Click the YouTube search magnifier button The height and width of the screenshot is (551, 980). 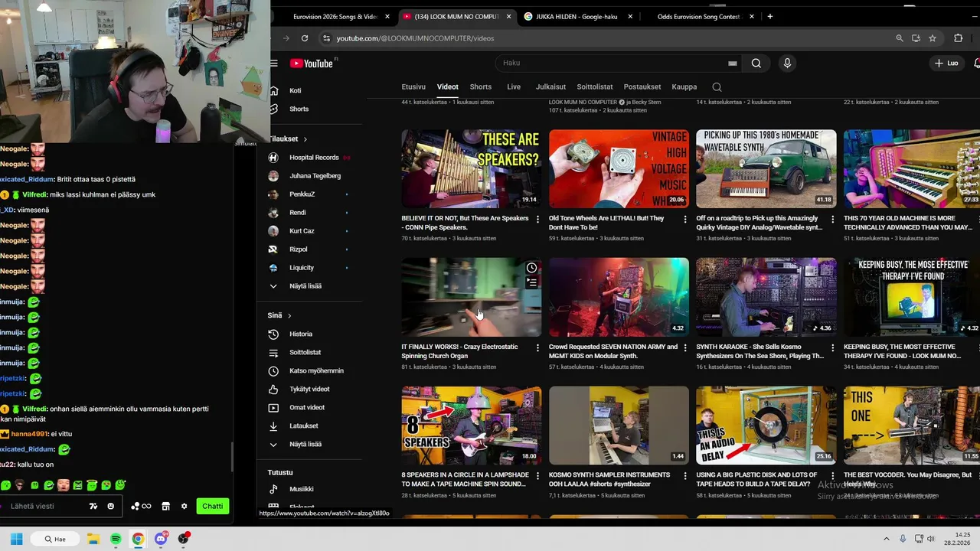(756, 64)
